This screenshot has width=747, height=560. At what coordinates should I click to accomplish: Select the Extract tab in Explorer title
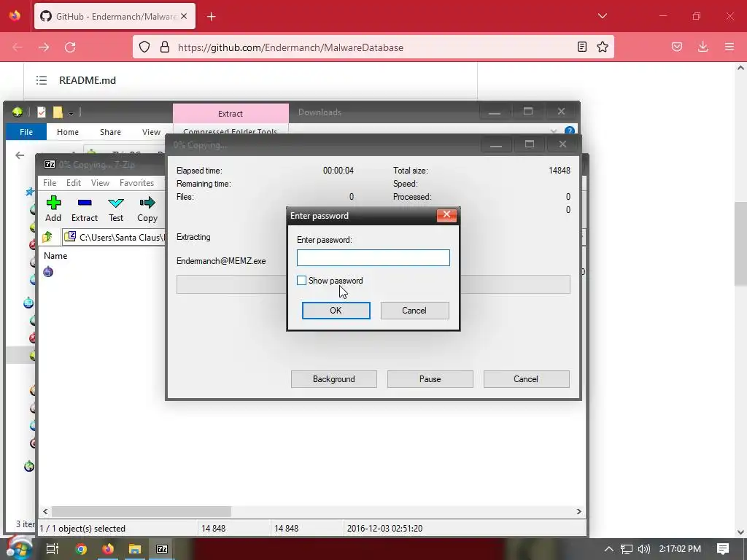click(x=231, y=113)
